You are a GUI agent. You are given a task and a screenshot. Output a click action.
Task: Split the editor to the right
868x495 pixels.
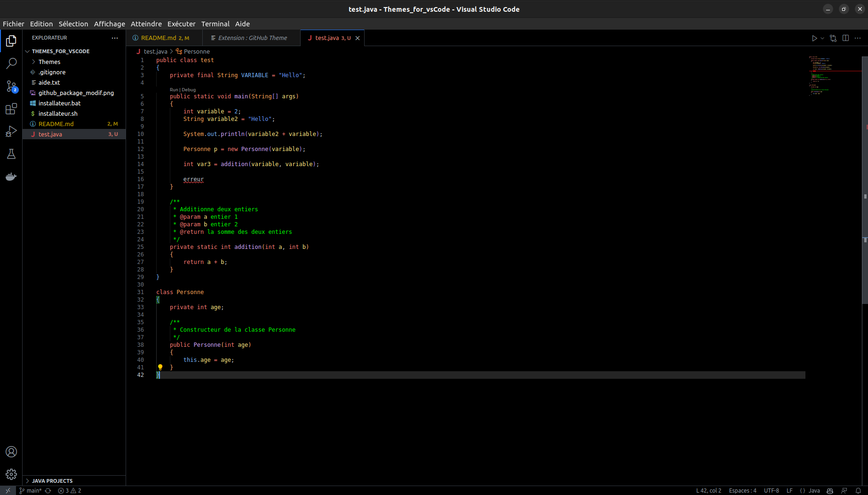(x=845, y=38)
